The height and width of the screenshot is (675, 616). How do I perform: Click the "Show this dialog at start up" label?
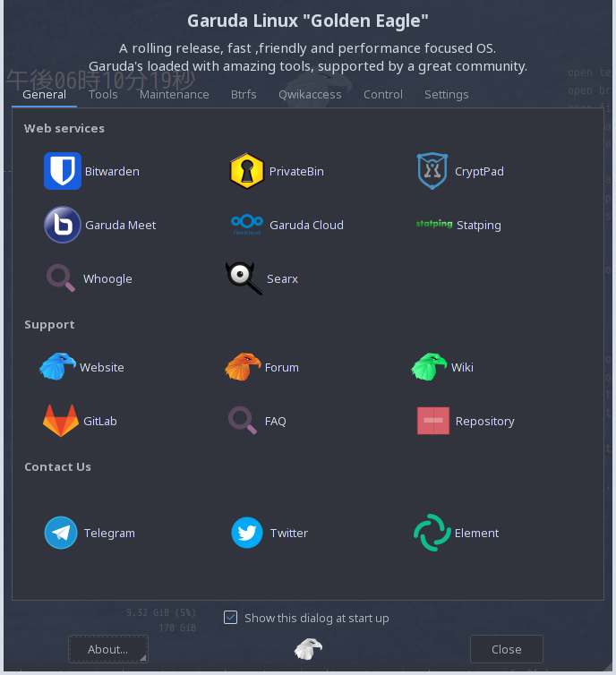tap(316, 619)
